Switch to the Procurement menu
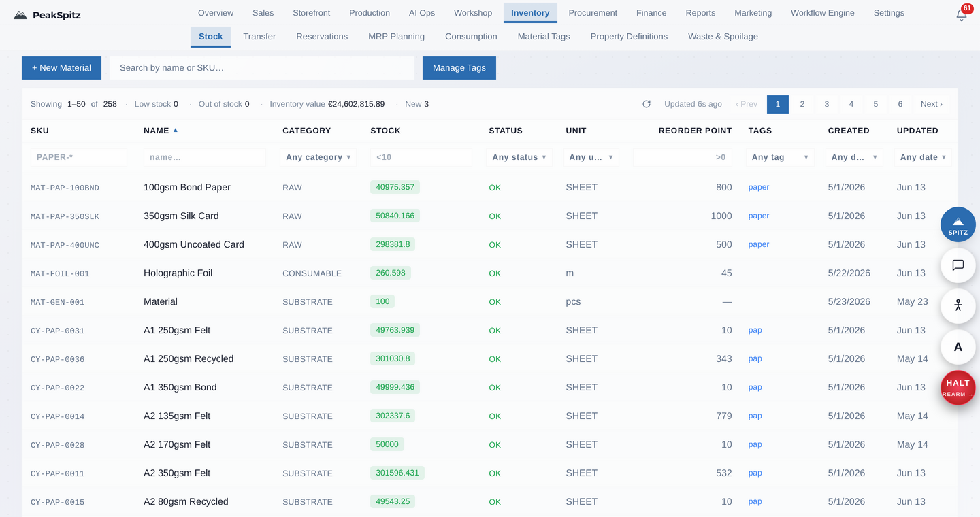This screenshot has height=517, width=980. (x=593, y=13)
